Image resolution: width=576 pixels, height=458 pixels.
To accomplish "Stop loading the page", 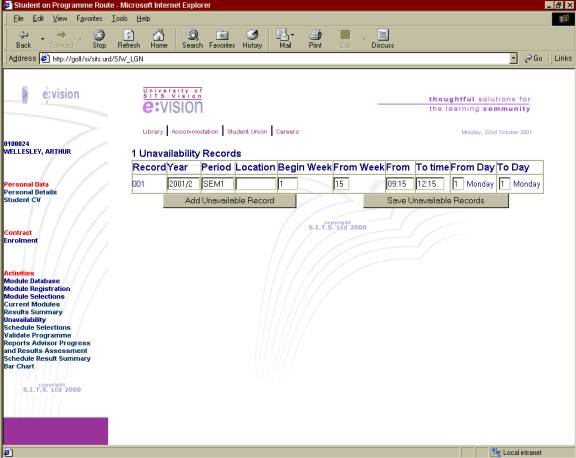I will [x=99, y=39].
